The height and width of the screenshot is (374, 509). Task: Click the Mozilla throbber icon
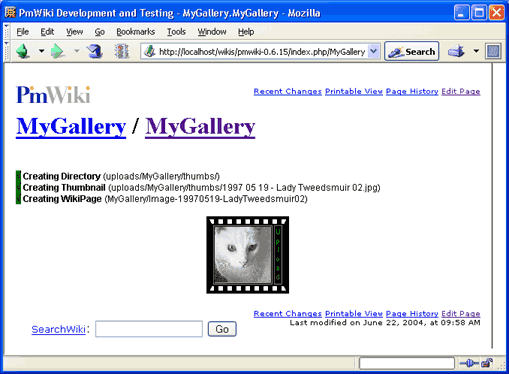pos(493,51)
